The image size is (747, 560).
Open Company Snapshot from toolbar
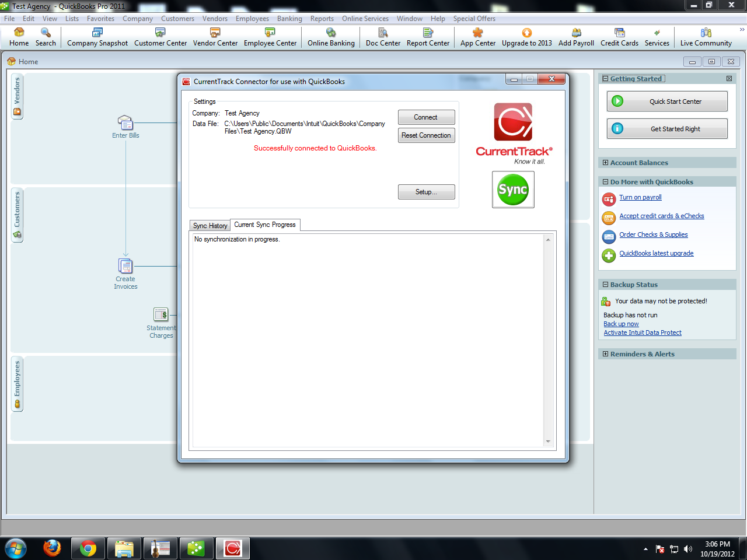(x=97, y=37)
